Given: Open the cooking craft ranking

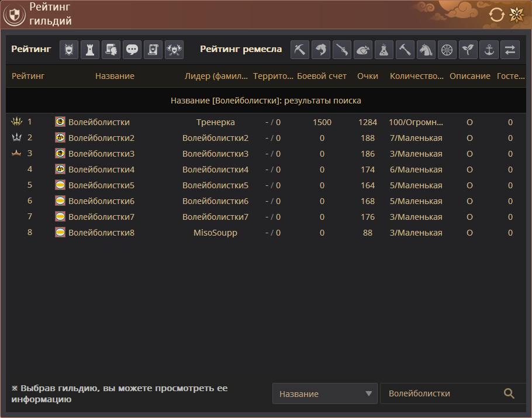Looking at the screenshot, I should 363,50.
